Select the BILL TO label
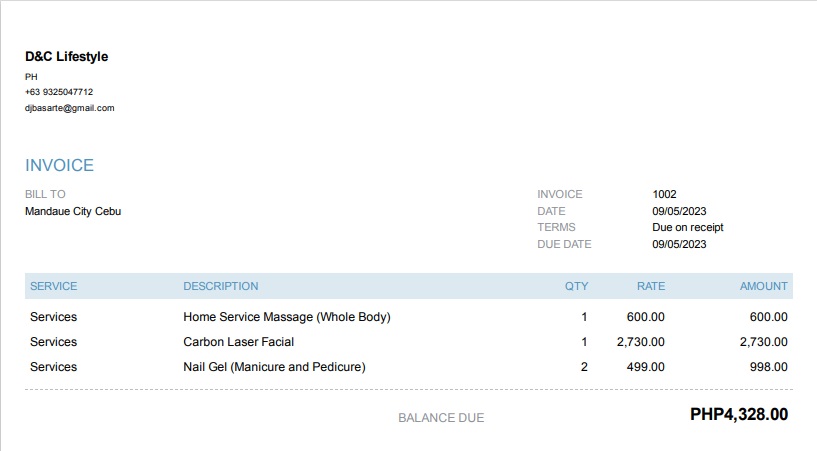 (x=45, y=194)
